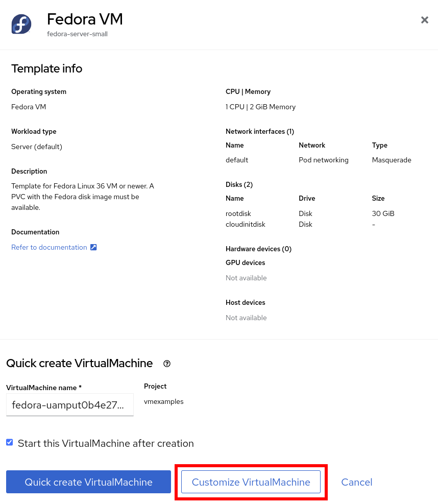Image resolution: width=438 pixels, height=504 pixels.
Task: Click the default network interface name
Action: point(237,160)
